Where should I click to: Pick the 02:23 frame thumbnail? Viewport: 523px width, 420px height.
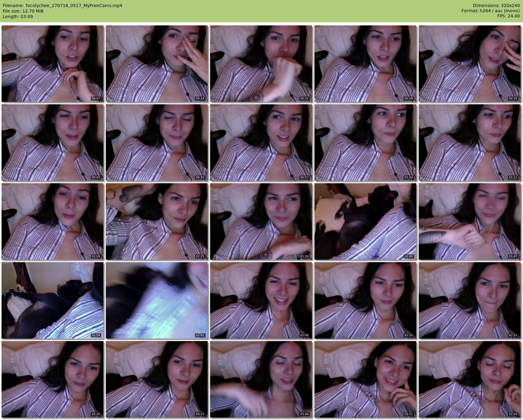pyautogui.click(x=470, y=300)
